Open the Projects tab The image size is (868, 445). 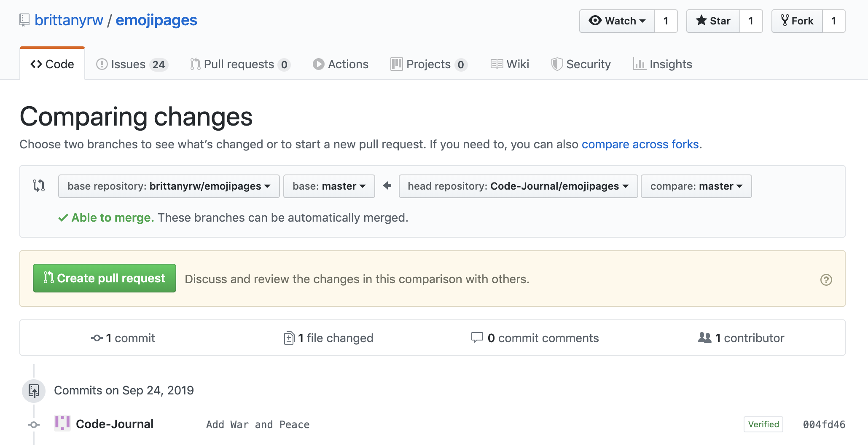pos(429,64)
